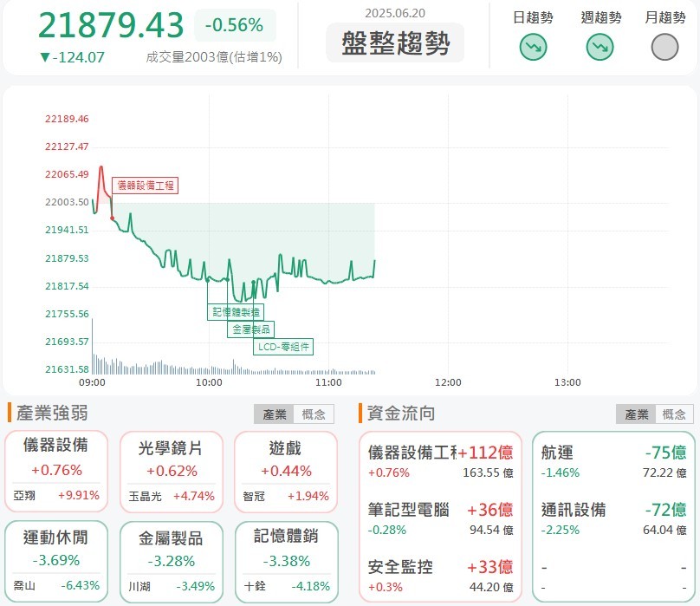Open the 遊戲 +0.44% industry card
Viewport: 700px width, 606px height.
286,472
